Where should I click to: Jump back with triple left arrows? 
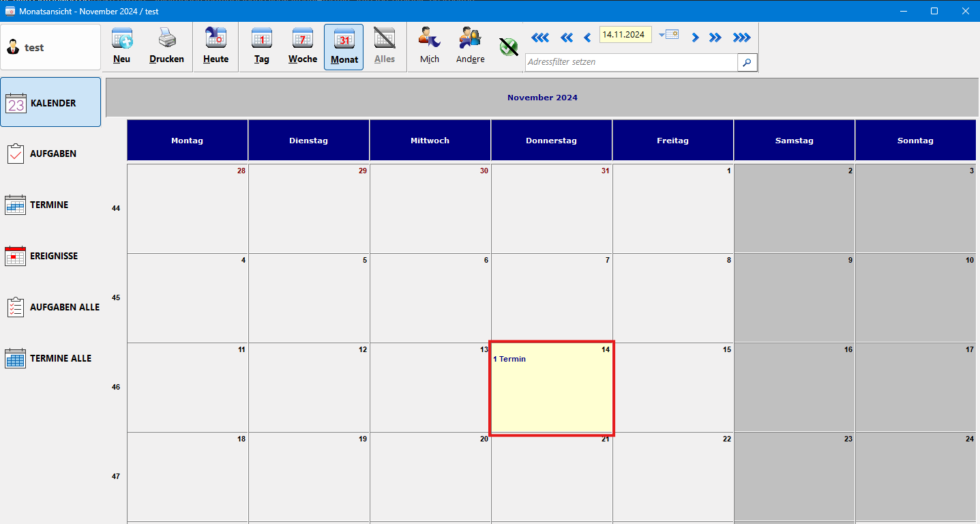coord(539,38)
